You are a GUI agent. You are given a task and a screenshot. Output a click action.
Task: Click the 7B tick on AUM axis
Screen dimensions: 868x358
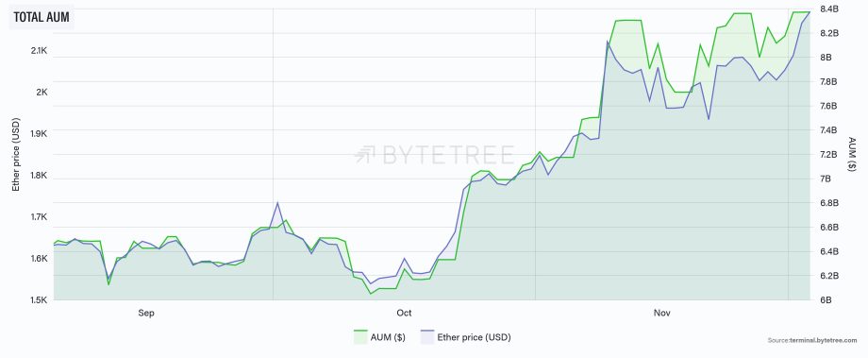[x=826, y=179]
